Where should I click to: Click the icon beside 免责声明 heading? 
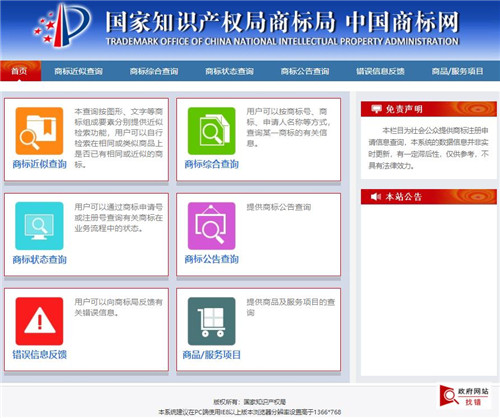pos(376,109)
